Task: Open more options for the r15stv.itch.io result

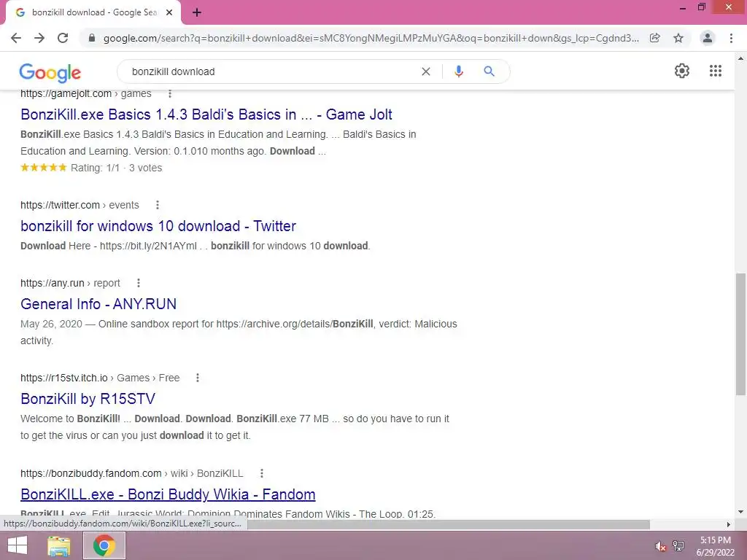Action: tap(198, 378)
